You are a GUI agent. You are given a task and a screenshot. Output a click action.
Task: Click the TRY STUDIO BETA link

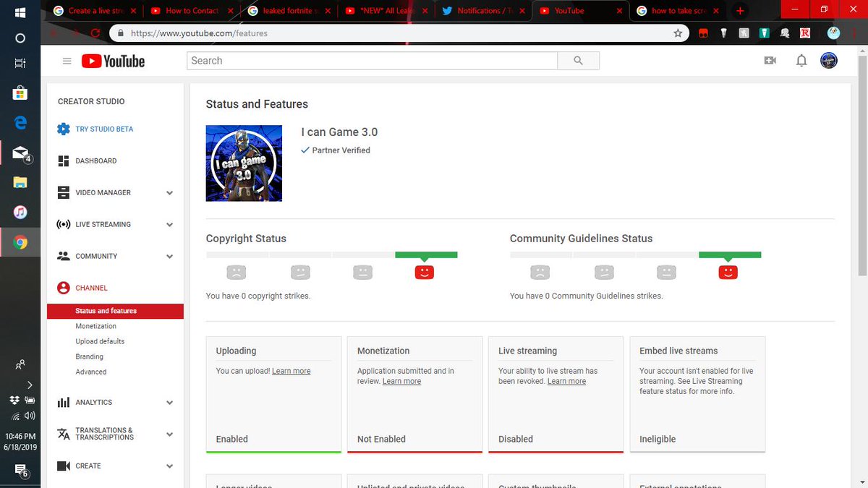click(x=104, y=129)
